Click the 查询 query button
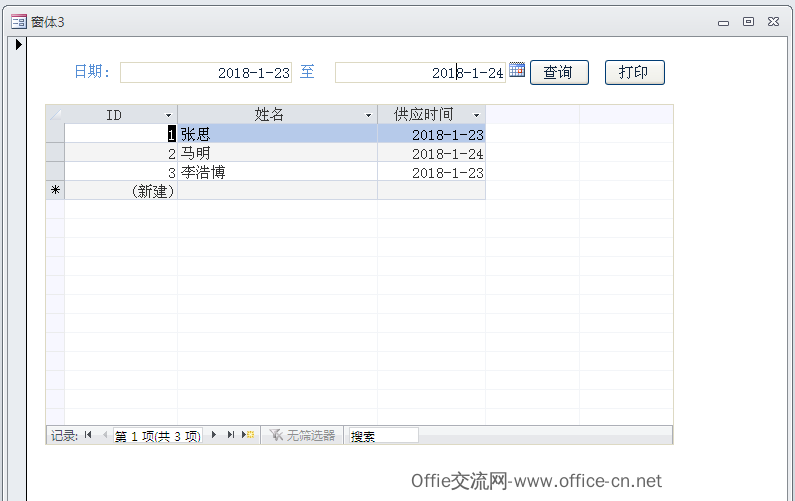This screenshot has width=795, height=501. pos(559,73)
